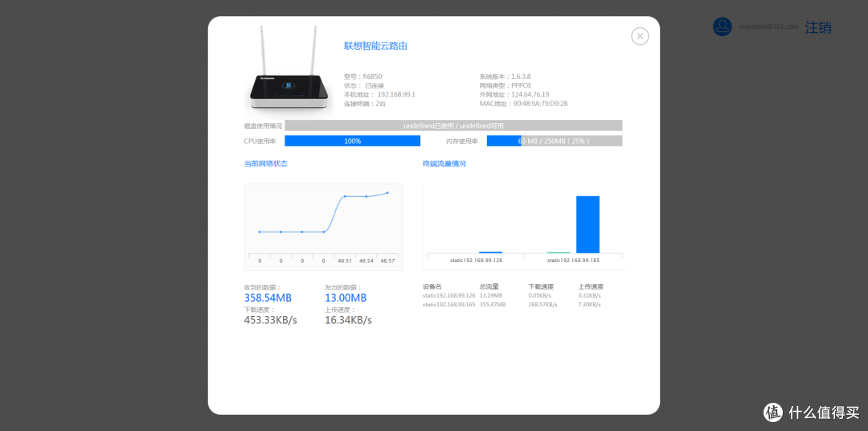Click the disk usage undefined bar
The image size is (868, 431).
453,125
